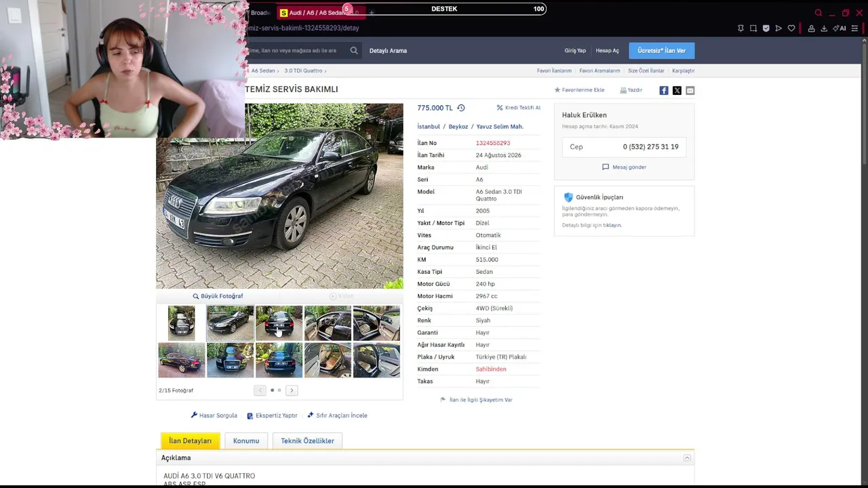Click the 3.0 TDI Quattro breadcrumb link
868x488 pixels.
point(303,70)
